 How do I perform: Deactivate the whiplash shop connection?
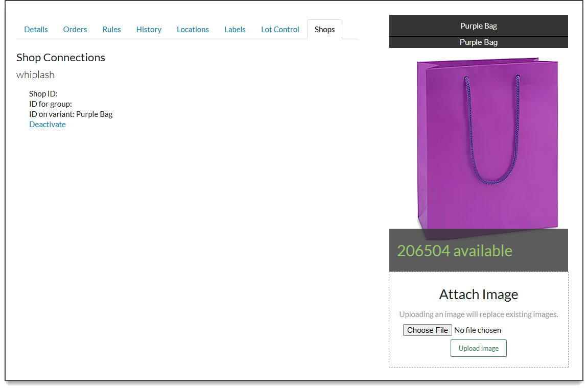48,125
